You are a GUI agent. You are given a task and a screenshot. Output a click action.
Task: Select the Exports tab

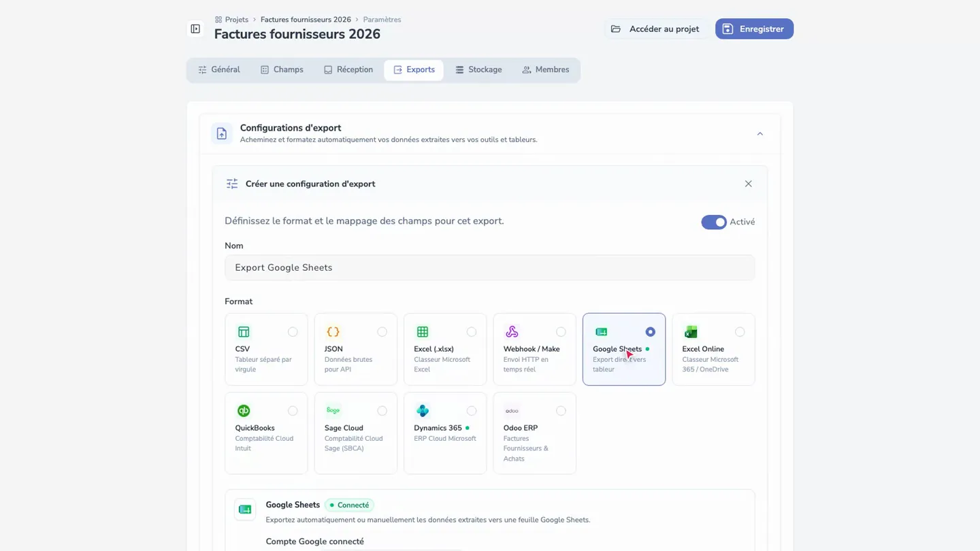(x=414, y=70)
